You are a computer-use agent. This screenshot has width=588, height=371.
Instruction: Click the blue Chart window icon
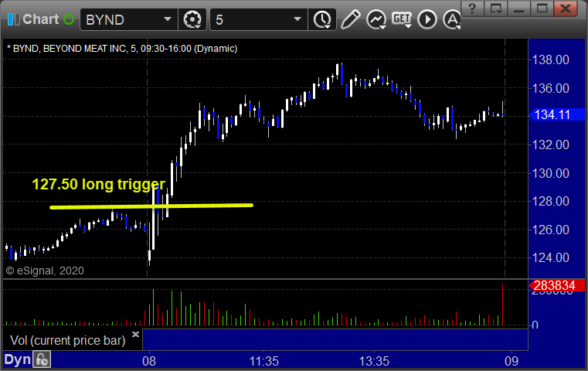click(13, 19)
